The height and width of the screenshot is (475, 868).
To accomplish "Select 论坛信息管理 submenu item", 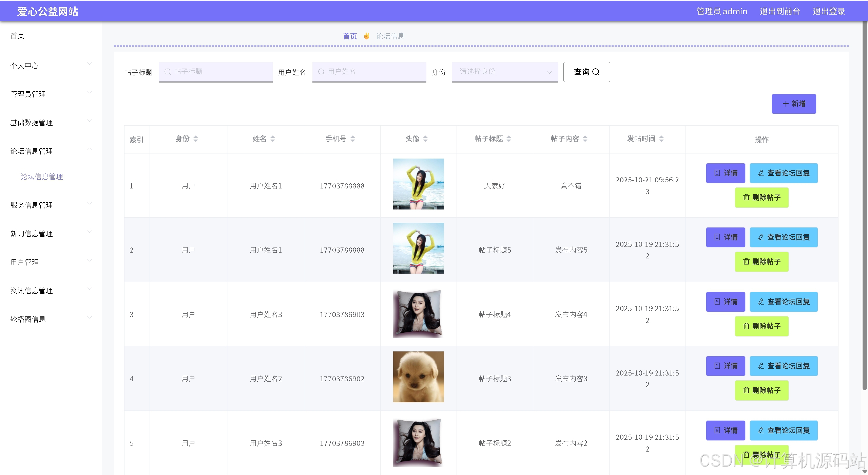I will (42, 177).
